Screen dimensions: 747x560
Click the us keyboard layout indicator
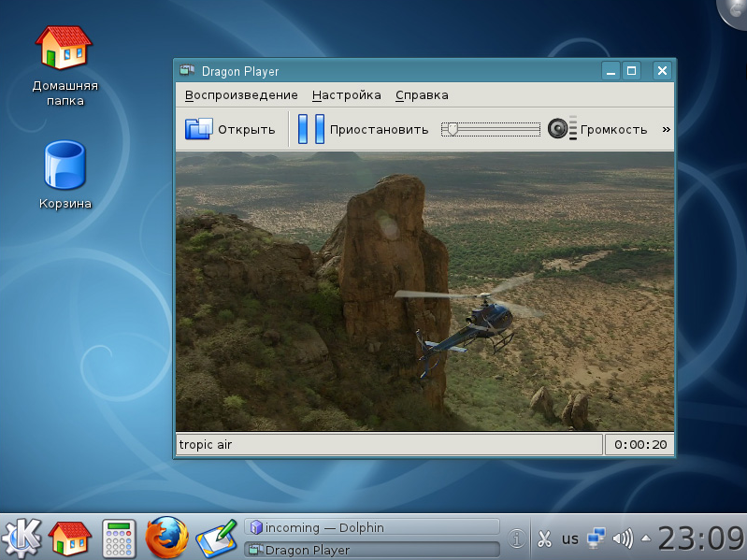[569, 538]
